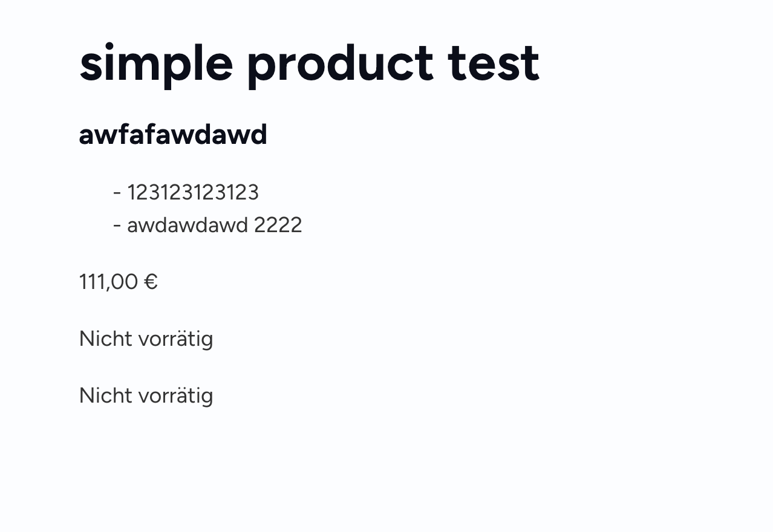Click the first "Nicht vorrätig" stock status
The width and height of the screenshot is (773, 532).
point(146,339)
